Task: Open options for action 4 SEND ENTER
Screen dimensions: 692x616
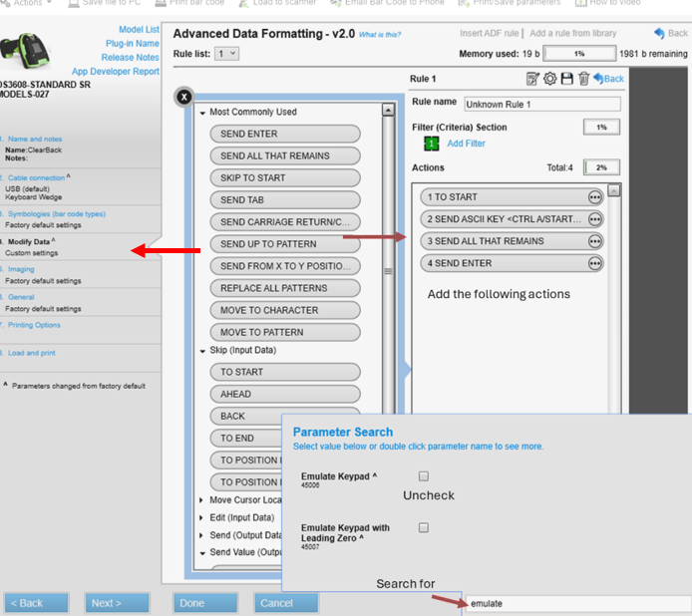Action: (595, 263)
